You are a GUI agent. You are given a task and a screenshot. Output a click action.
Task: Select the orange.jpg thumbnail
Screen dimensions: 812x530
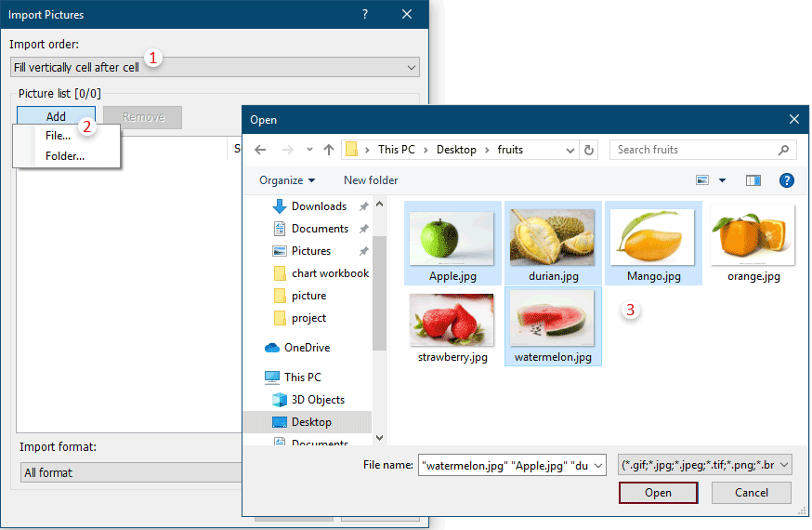(x=753, y=242)
